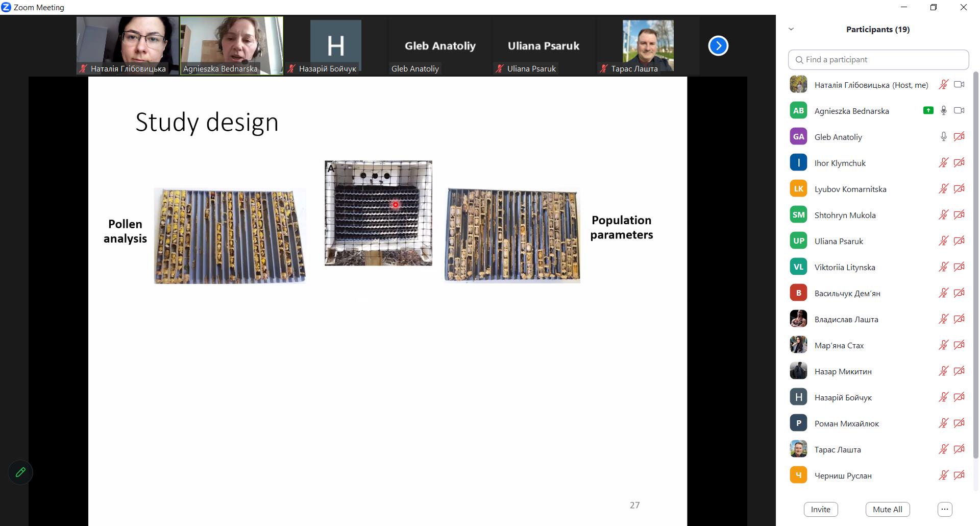Unmute Ihor Klymchuk's microphone
980x526 pixels.
pos(943,163)
